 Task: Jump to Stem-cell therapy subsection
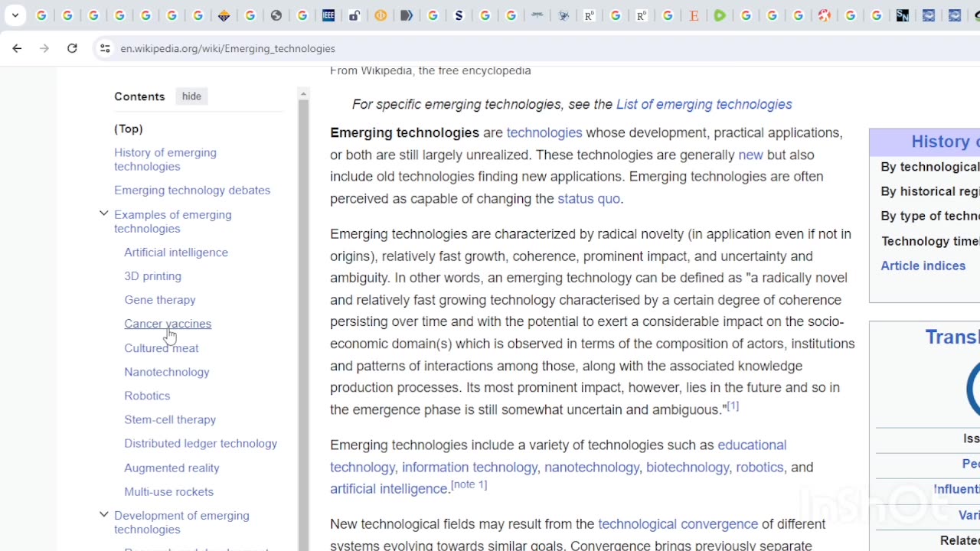tap(170, 419)
